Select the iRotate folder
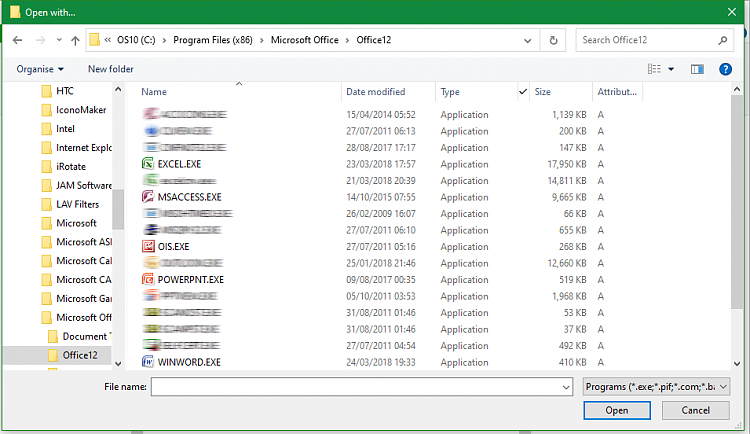The image size is (750, 434). [64, 167]
